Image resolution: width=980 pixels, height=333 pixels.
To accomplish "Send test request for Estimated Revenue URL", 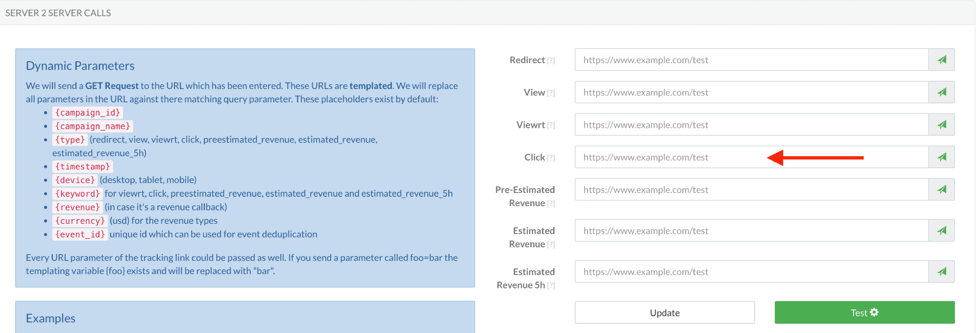I will tap(941, 230).
